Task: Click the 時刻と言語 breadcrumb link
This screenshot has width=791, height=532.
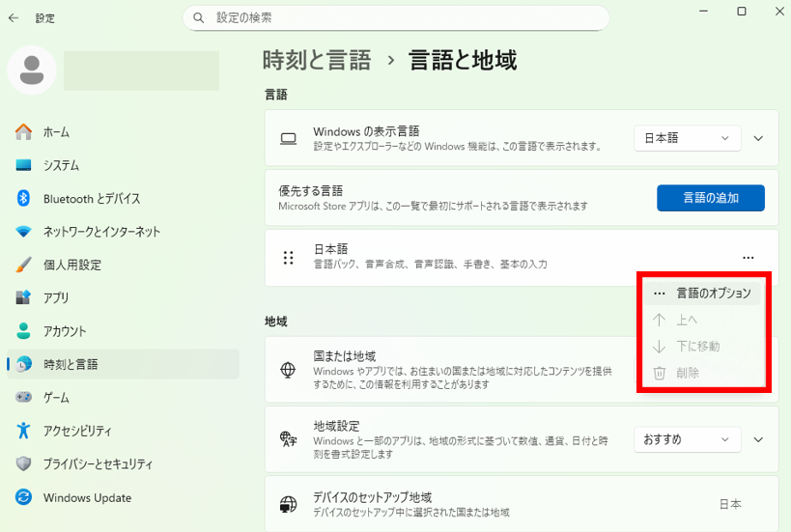Action: [317, 60]
